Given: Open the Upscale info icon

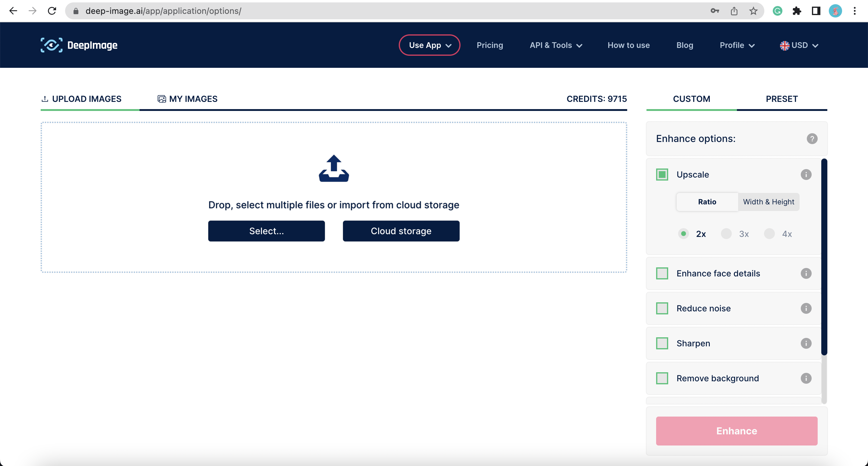Looking at the screenshot, I should coord(806,175).
